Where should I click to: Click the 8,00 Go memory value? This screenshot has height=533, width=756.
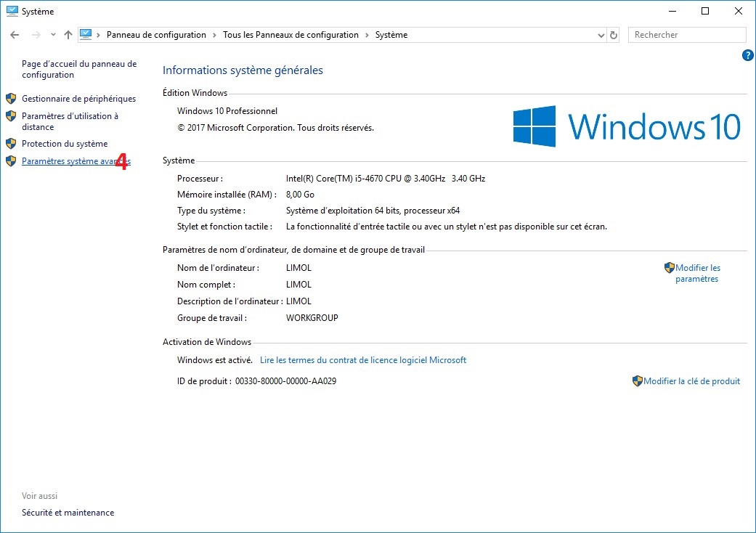pos(300,194)
